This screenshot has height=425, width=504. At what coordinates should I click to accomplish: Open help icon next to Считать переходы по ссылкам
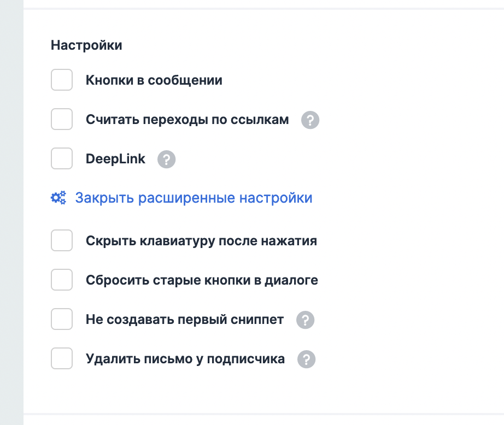click(x=310, y=120)
